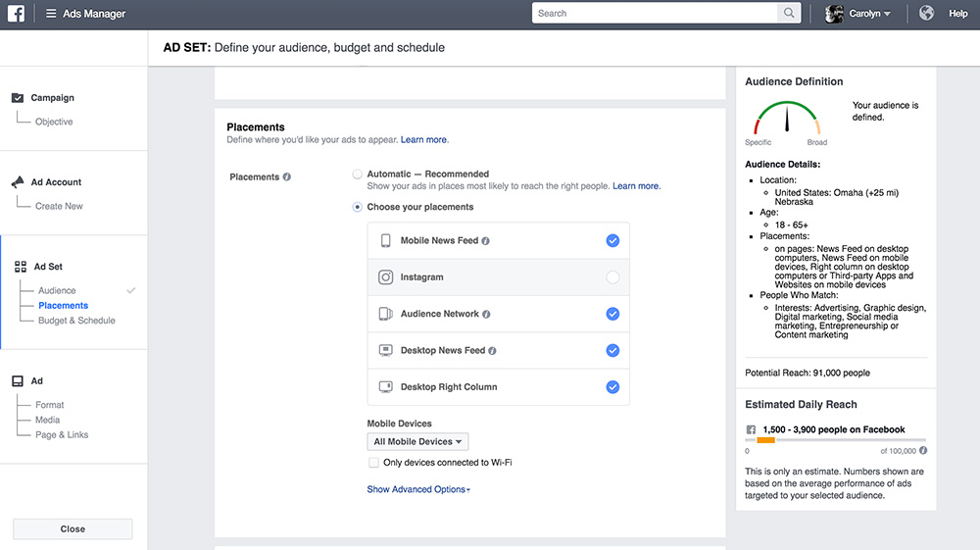Go to Audience under Ad Set
Image resolution: width=980 pixels, height=550 pixels.
(x=57, y=290)
